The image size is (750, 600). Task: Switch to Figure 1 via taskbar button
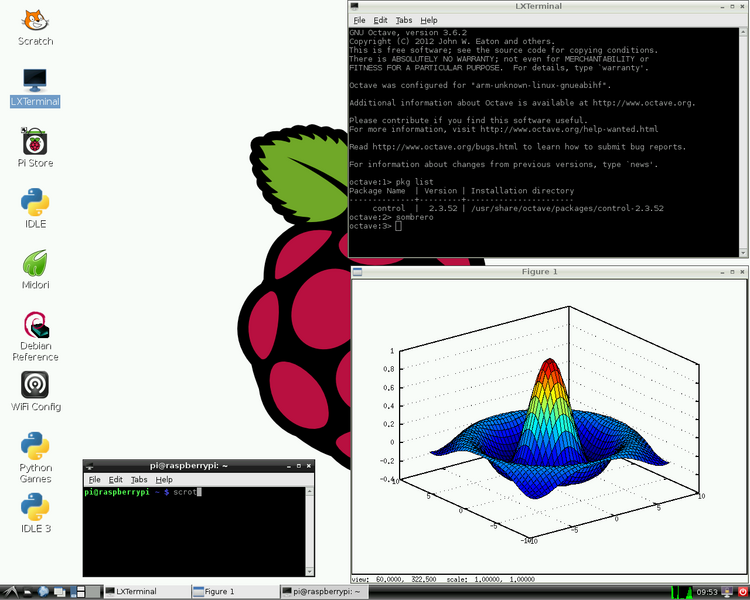point(235,592)
